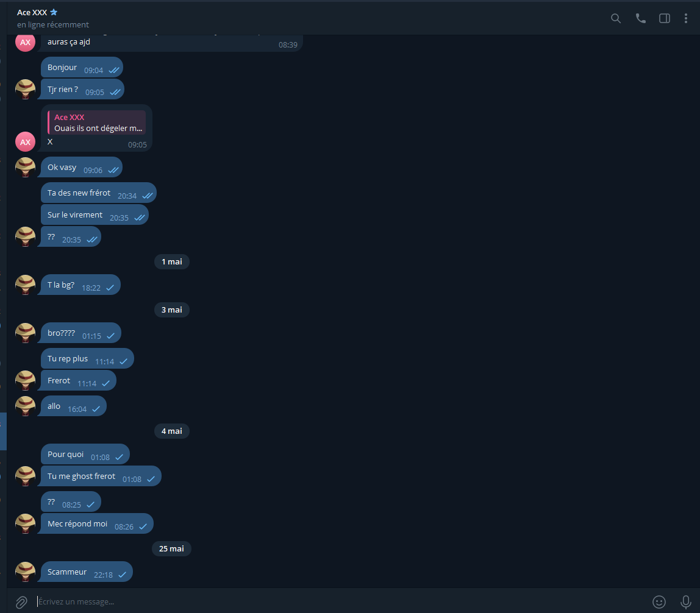Open Ace XXX profile from chat header
This screenshot has width=700, height=613.
[x=32, y=13]
